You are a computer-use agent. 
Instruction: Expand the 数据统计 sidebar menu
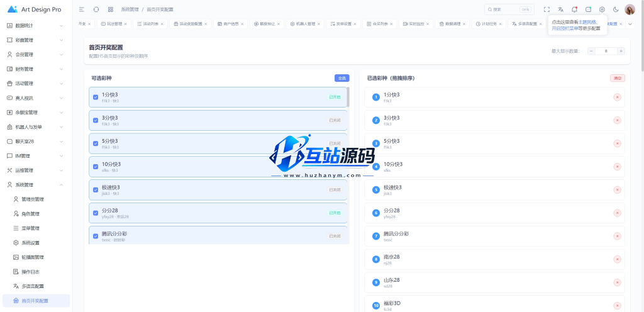pyautogui.click(x=36, y=25)
